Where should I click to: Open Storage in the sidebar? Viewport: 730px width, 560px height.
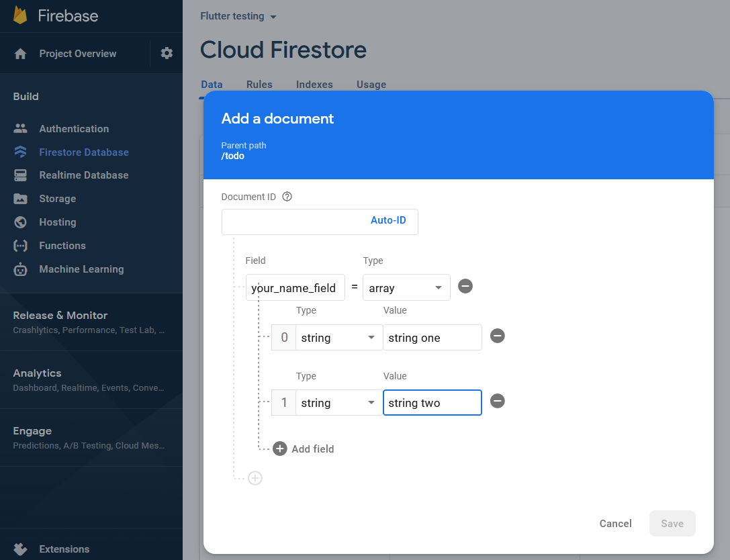tap(57, 199)
